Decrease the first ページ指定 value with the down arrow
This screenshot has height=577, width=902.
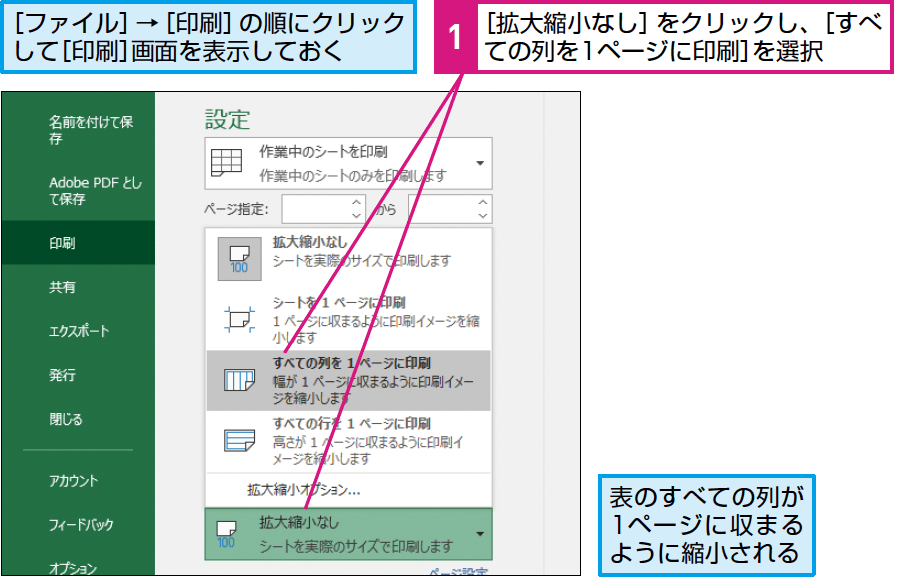click(x=357, y=216)
